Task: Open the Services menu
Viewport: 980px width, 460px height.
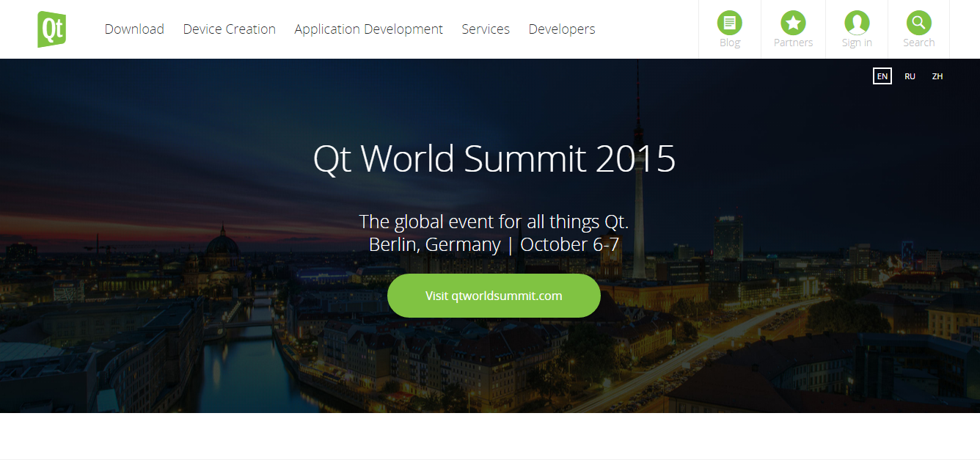Action: click(x=486, y=29)
